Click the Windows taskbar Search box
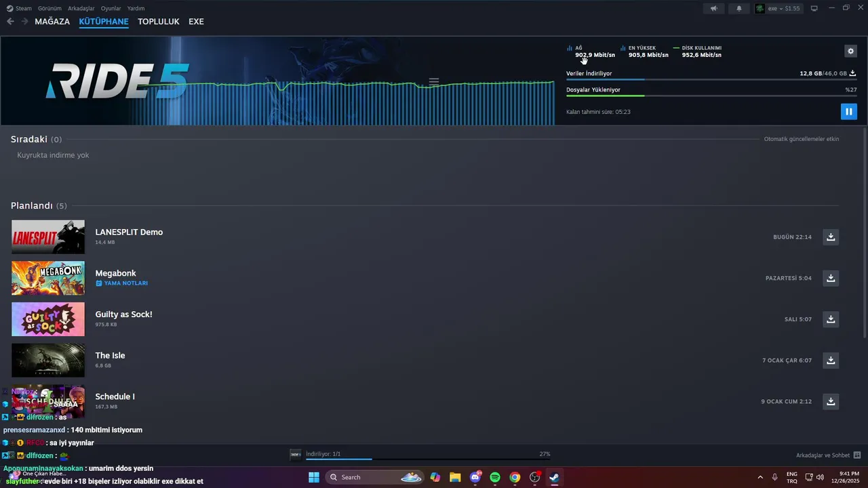This screenshot has height=488, width=868. tap(375, 477)
